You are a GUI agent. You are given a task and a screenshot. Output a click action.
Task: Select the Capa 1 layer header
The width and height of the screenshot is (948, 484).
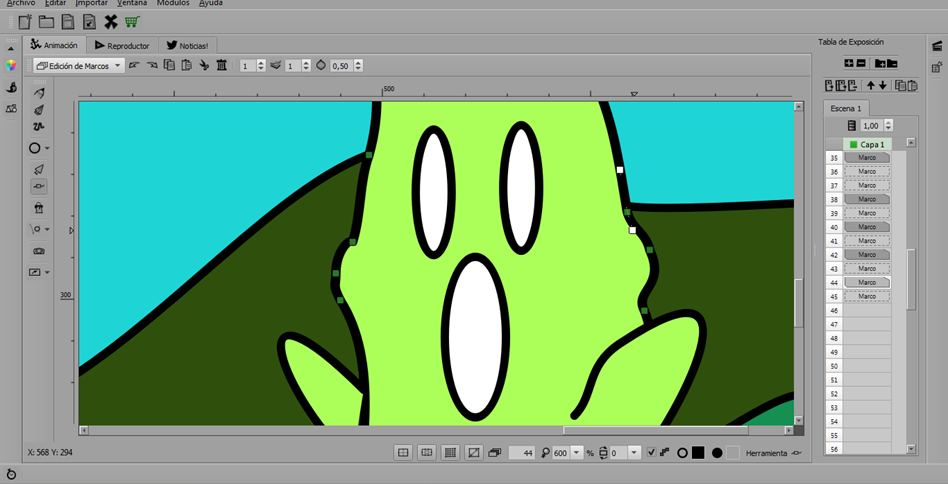[x=867, y=144]
